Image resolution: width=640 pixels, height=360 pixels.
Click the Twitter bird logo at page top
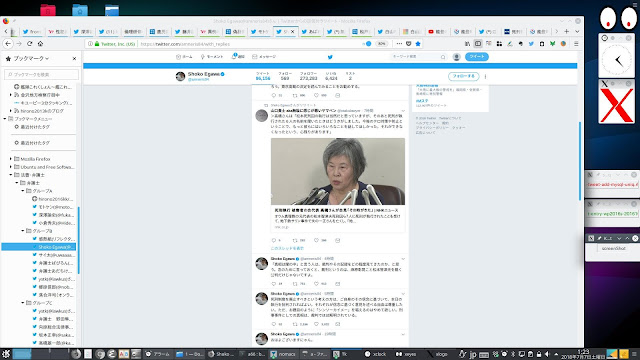(x=330, y=57)
